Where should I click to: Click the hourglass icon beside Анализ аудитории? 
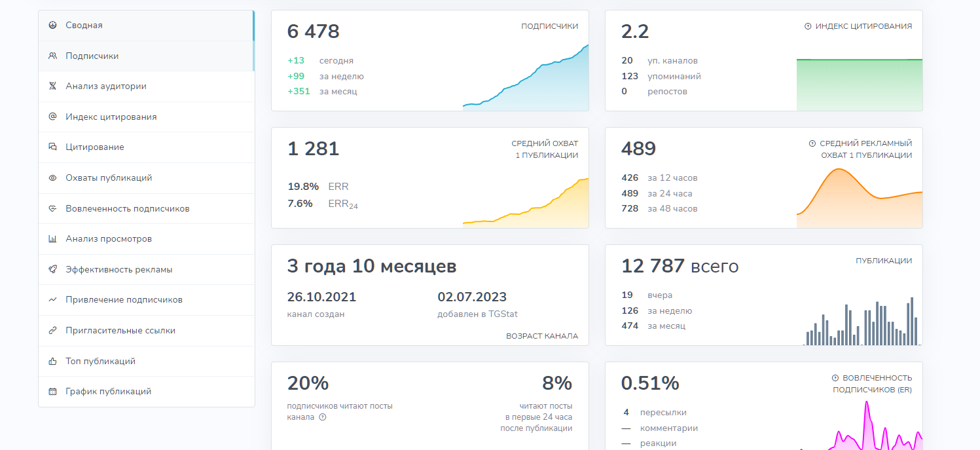pos(52,86)
